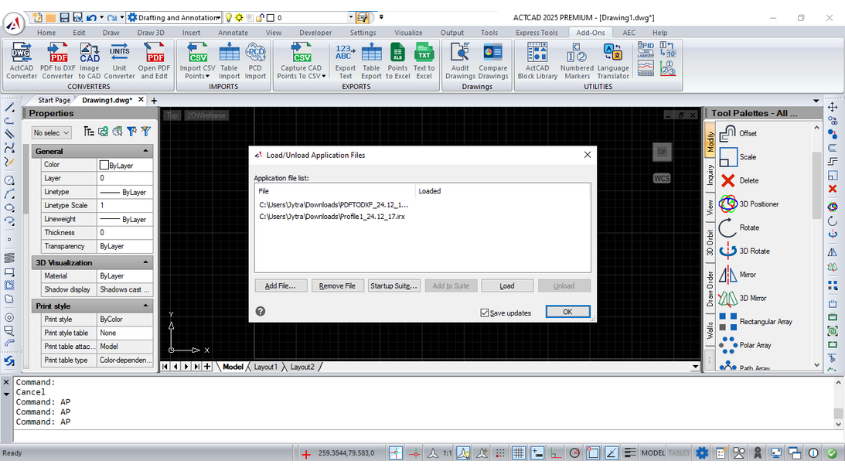Run Audit Drawings tool

tap(460, 60)
